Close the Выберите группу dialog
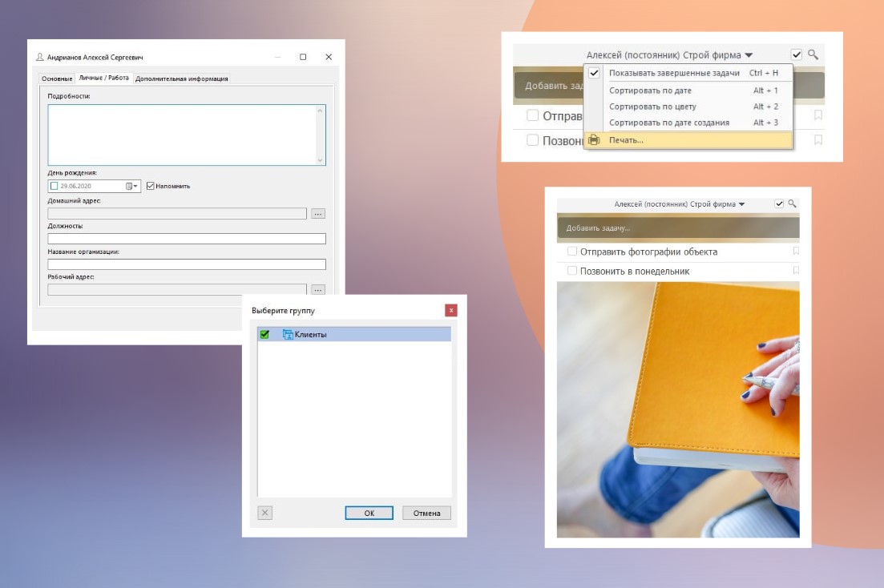This screenshot has height=588, width=884. (451, 310)
